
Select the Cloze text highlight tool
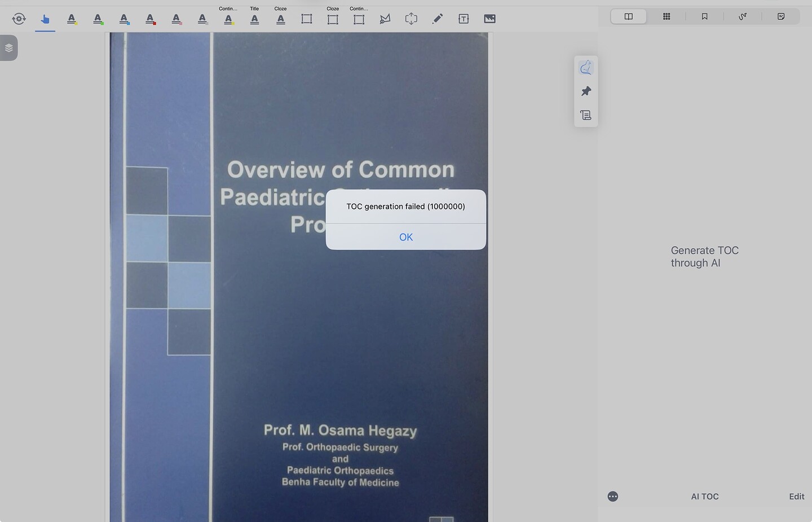pos(281,19)
